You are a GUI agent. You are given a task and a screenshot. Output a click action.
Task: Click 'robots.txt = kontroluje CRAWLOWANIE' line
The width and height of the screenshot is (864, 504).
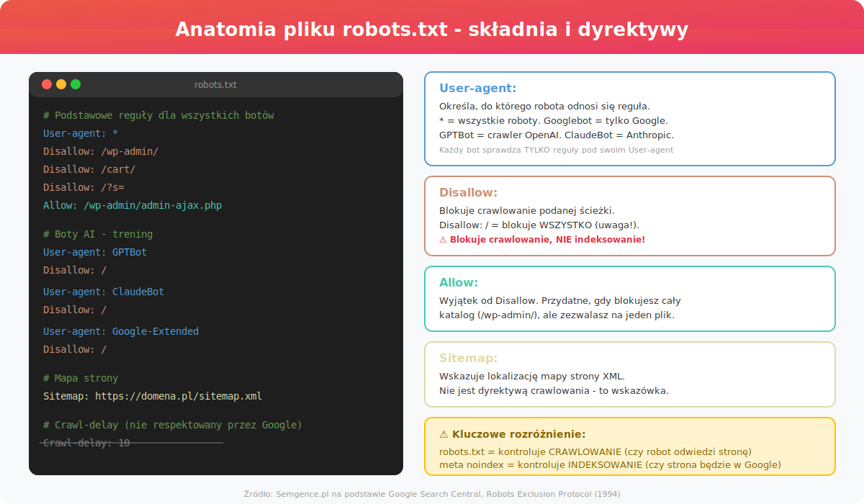pos(595,452)
